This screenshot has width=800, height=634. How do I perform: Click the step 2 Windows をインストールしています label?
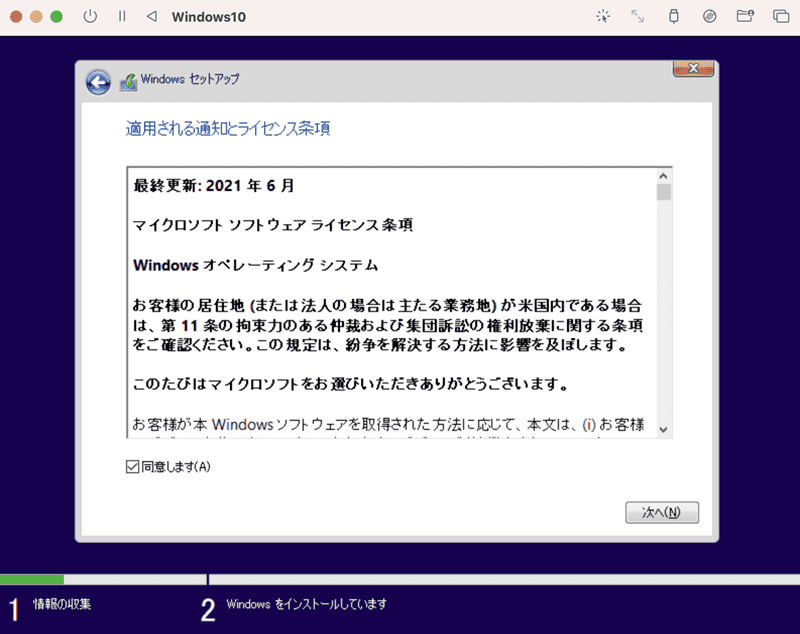(306, 604)
